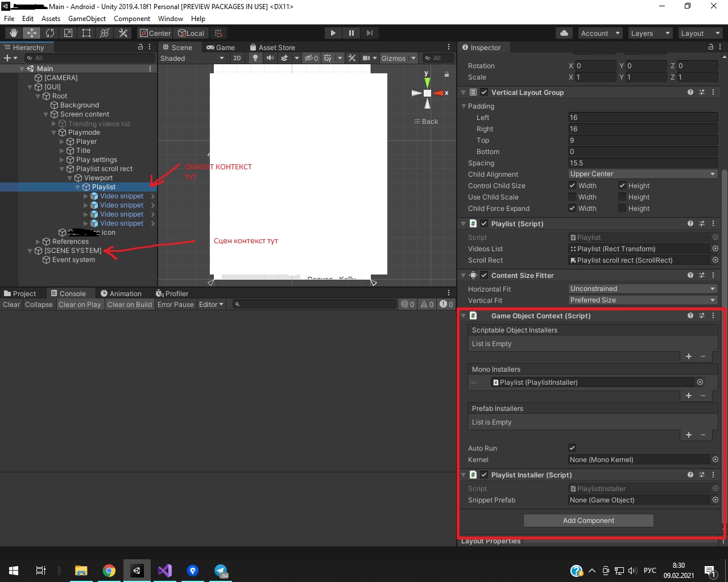Image resolution: width=728 pixels, height=582 pixels.
Task: Open the GameObject menu
Action: (87, 19)
